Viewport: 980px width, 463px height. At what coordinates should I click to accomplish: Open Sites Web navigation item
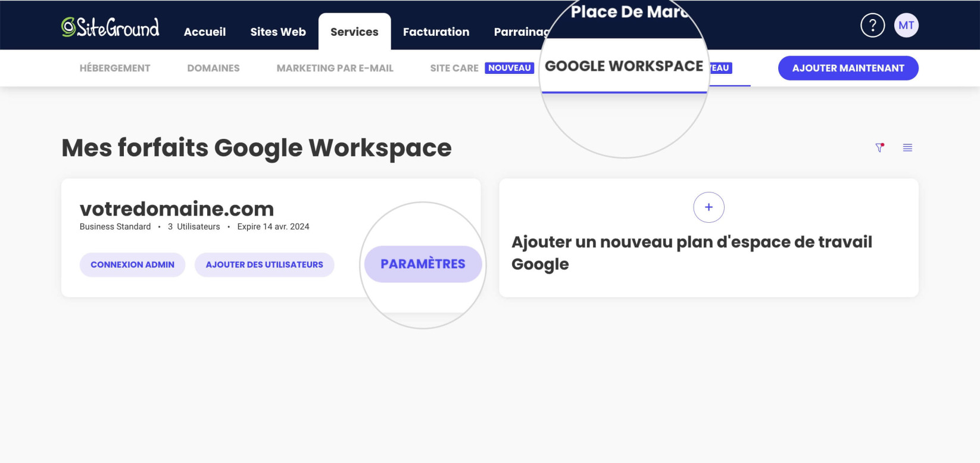coord(278,32)
